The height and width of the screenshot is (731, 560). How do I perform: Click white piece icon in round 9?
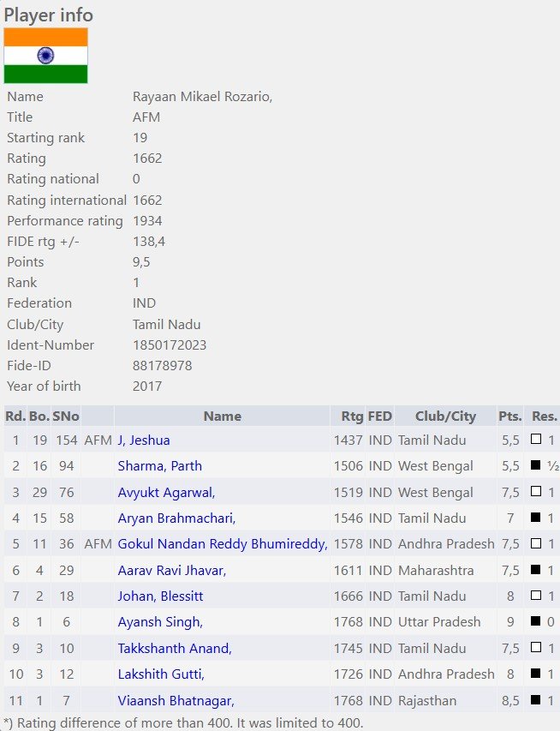coord(536,647)
